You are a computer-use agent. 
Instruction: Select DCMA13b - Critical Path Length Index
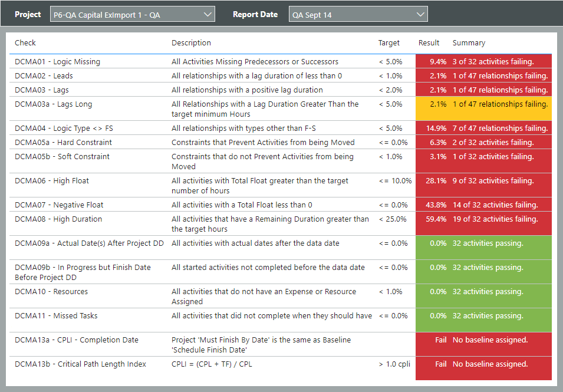(x=80, y=364)
